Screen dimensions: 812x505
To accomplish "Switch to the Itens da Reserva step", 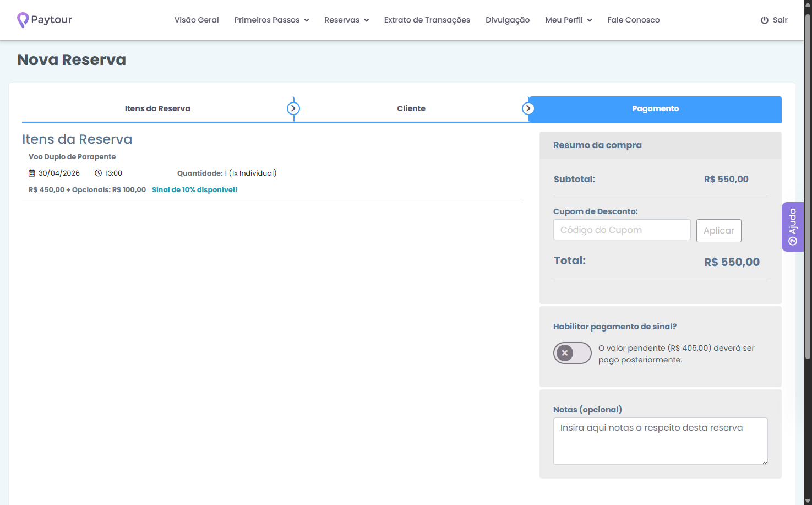I will (157, 108).
